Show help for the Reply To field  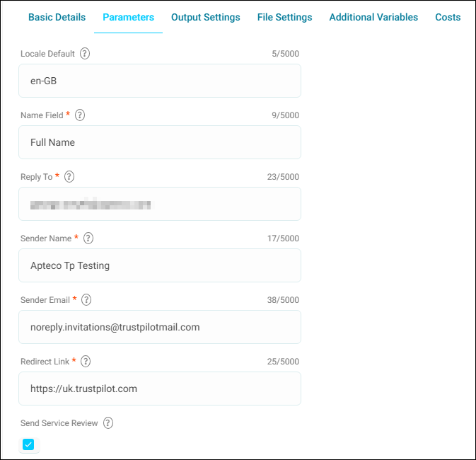pos(69,176)
